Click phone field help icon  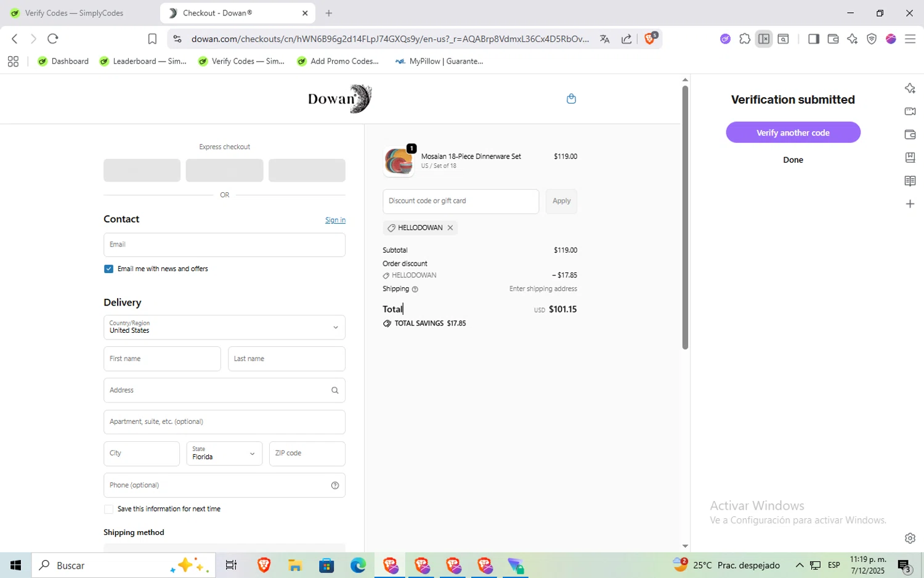pos(335,486)
